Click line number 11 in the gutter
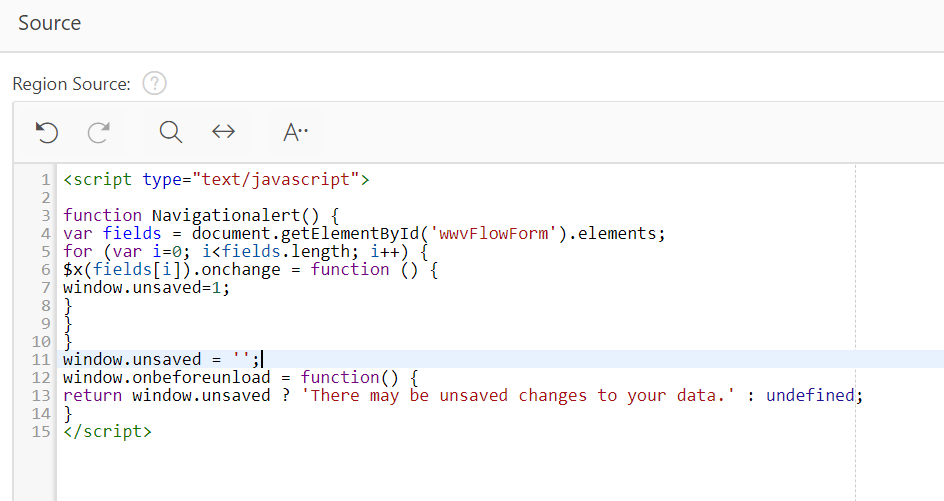Viewport: 944px width, 501px height. [x=41, y=359]
